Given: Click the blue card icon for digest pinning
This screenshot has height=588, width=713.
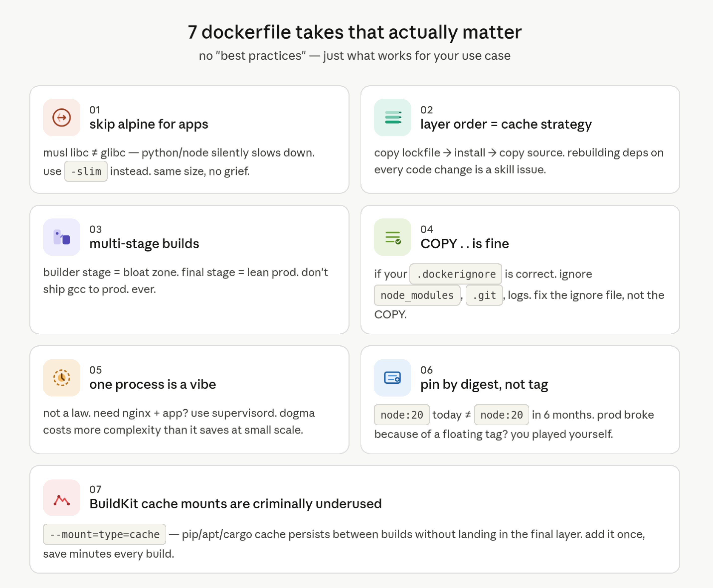Looking at the screenshot, I should pos(392,378).
